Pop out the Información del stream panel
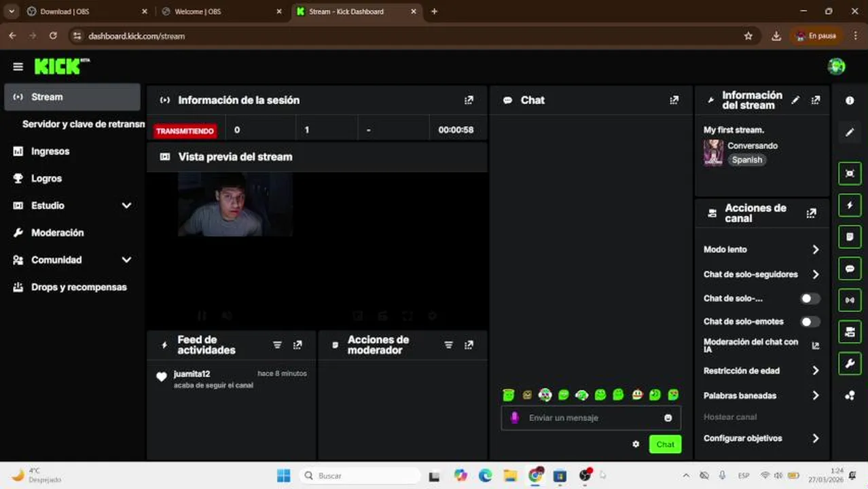868x489 pixels. 816,100
